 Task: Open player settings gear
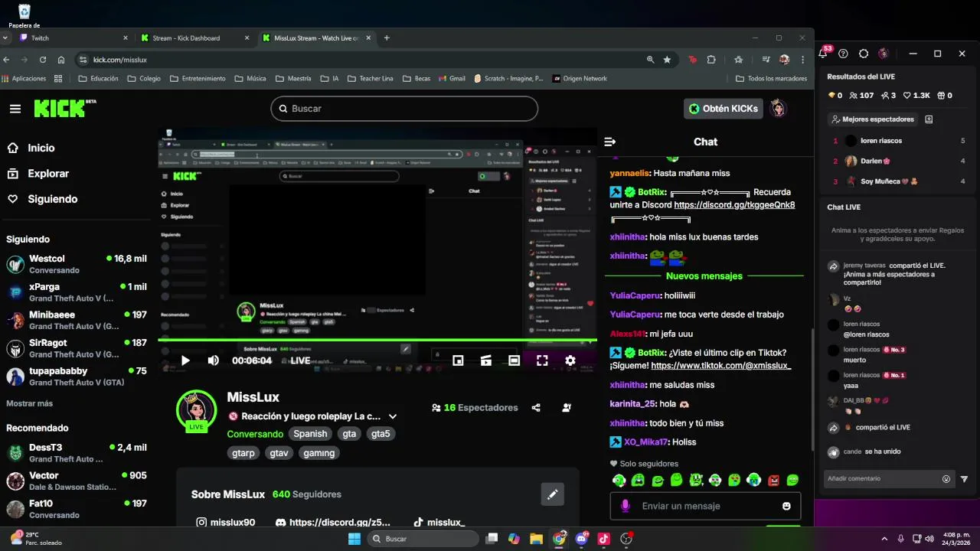click(x=570, y=360)
